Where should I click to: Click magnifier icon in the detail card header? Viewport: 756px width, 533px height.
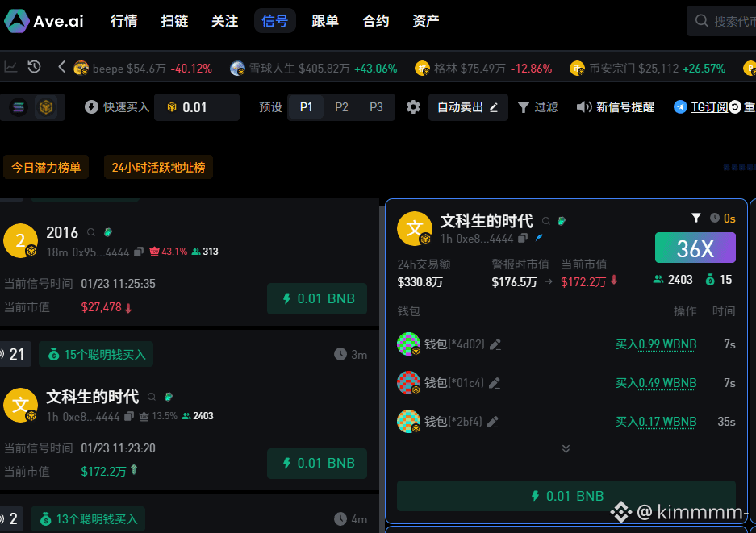[x=546, y=221]
